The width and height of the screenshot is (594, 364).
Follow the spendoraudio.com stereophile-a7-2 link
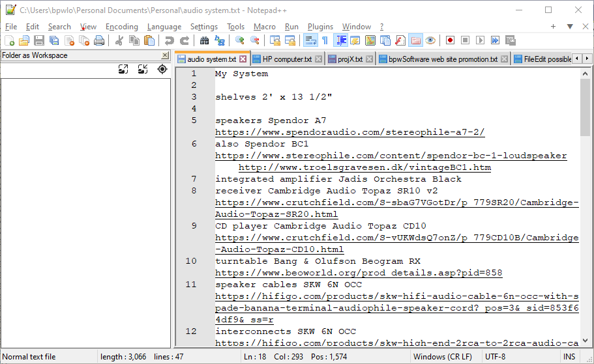click(x=349, y=132)
